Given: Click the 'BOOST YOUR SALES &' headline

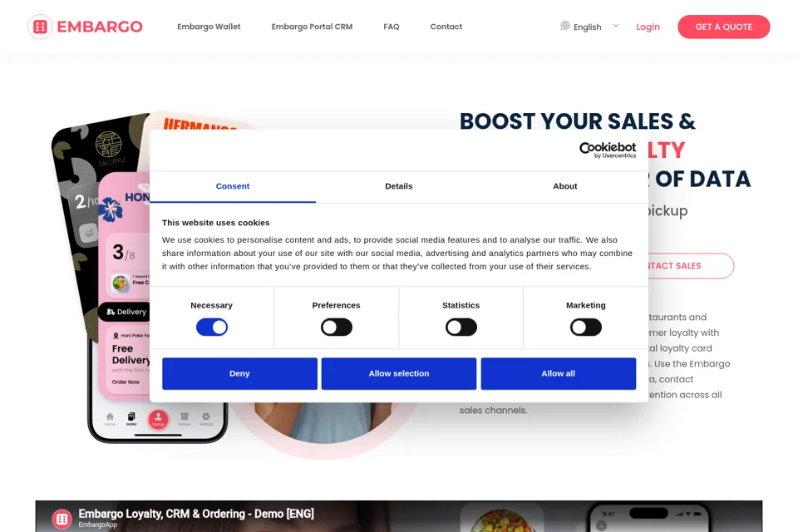Looking at the screenshot, I should (x=578, y=121).
